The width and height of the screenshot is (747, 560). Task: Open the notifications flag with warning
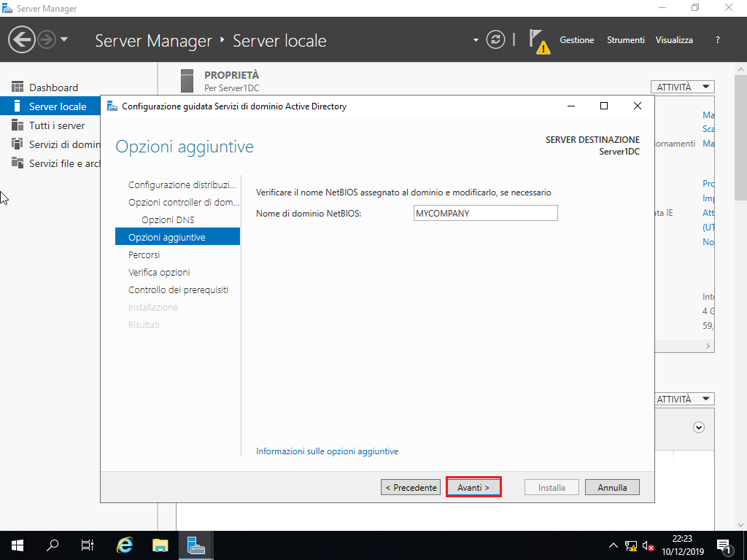539,42
